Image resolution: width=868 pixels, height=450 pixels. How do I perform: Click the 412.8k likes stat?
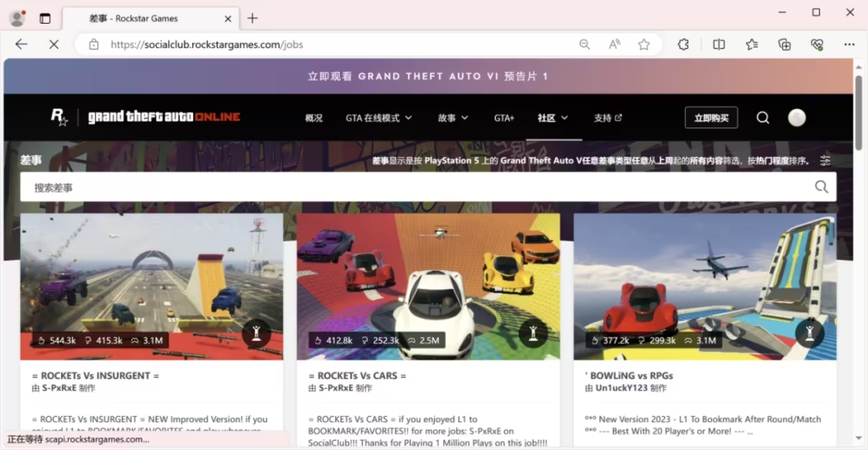coord(333,341)
